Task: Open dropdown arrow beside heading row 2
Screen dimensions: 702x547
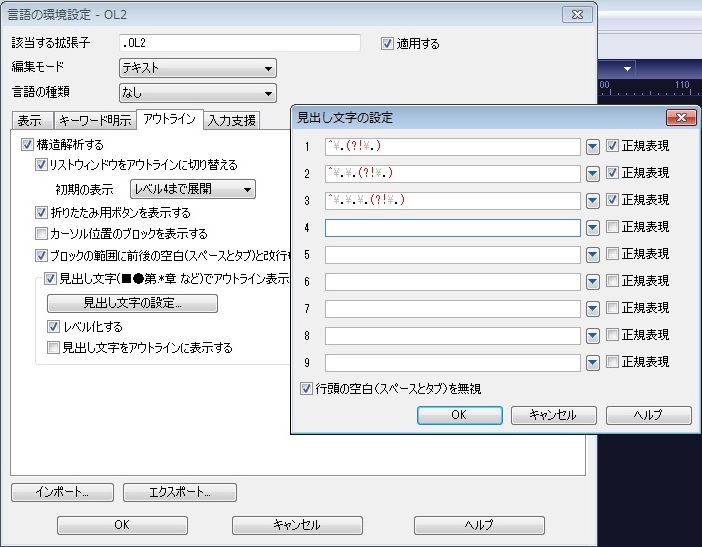Action: (x=592, y=173)
